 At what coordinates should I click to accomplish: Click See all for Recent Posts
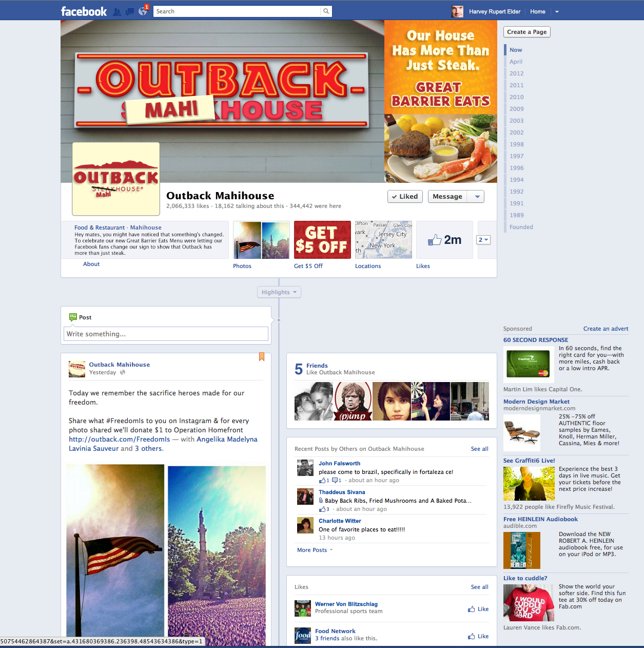point(480,449)
